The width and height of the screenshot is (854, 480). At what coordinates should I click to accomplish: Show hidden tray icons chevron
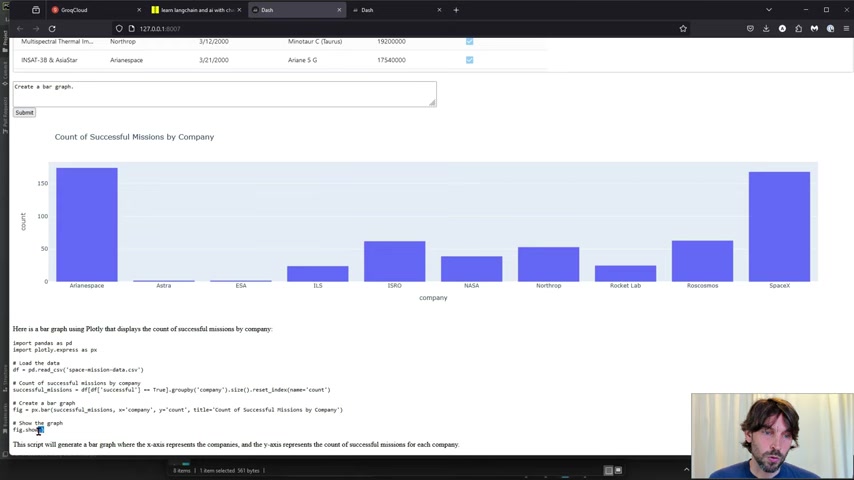(686, 470)
